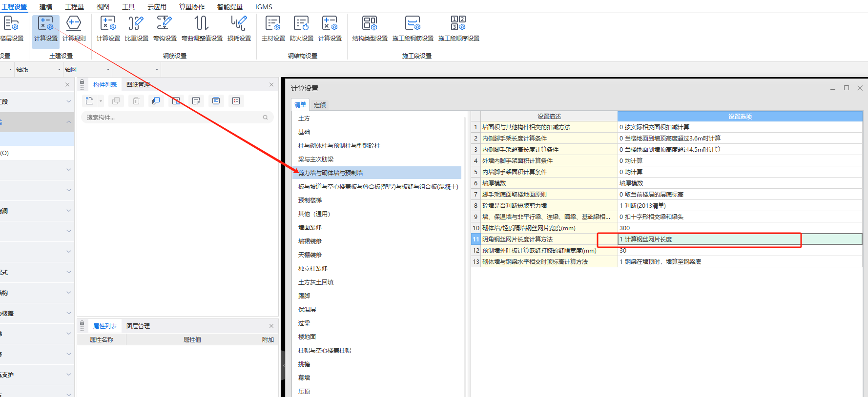
Task: Switch to the 图层管理 tab
Action: 138,326
